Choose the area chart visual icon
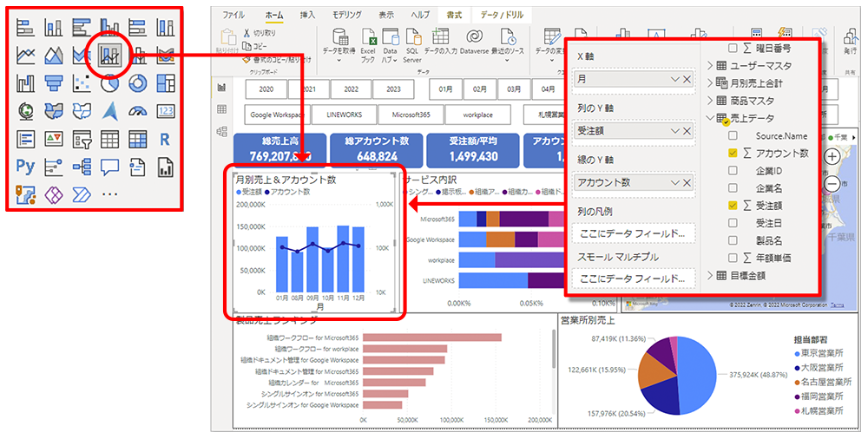This screenshot has height=439, width=868. tap(54, 55)
